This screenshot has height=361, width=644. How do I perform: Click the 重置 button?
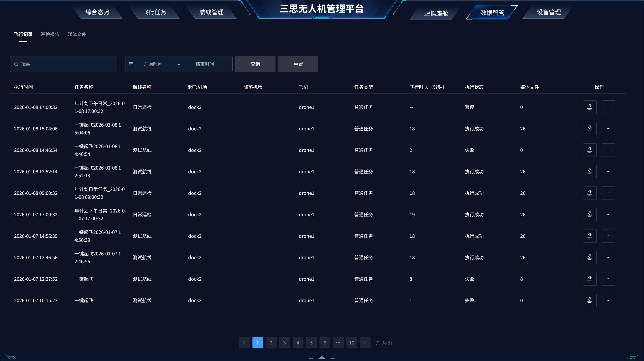pos(298,64)
